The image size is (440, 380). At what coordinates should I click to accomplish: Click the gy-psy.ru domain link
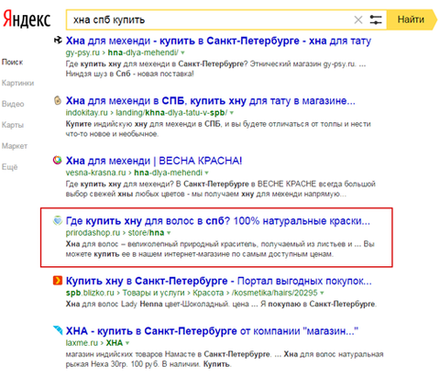83,53
